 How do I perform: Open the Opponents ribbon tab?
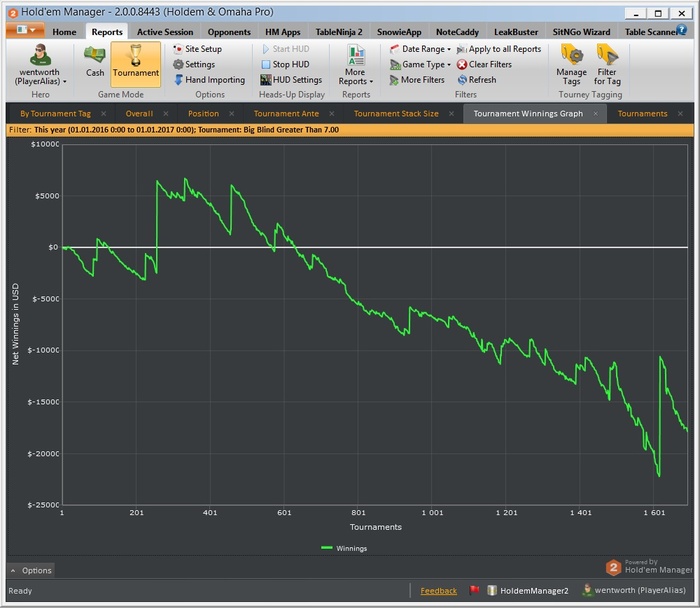pyautogui.click(x=228, y=32)
